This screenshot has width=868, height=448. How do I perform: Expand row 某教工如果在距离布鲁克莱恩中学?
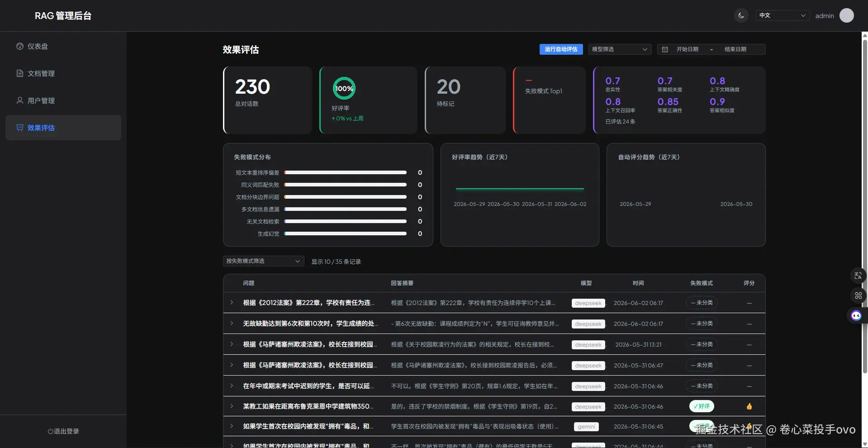[x=232, y=406]
